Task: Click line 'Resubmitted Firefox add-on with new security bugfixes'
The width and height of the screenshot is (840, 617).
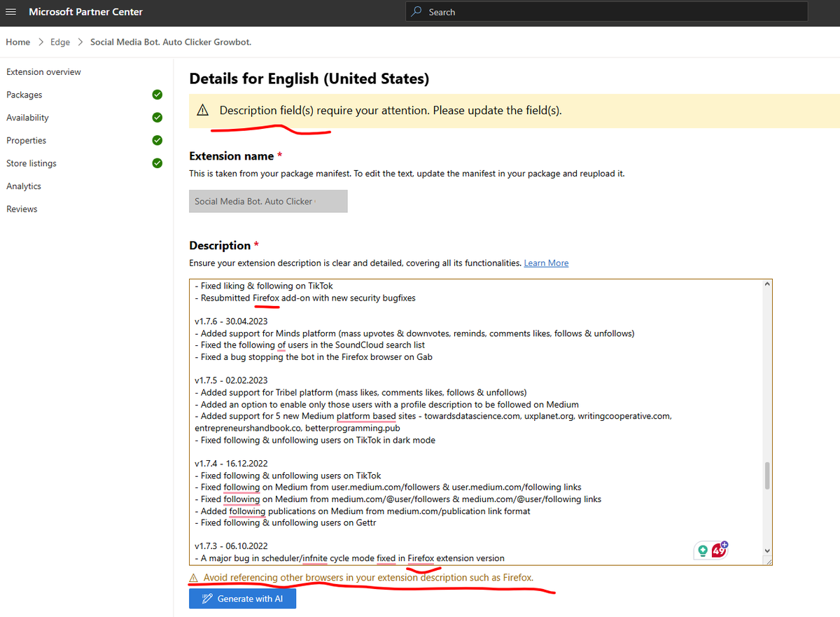Action: pyautogui.click(x=305, y=298)
